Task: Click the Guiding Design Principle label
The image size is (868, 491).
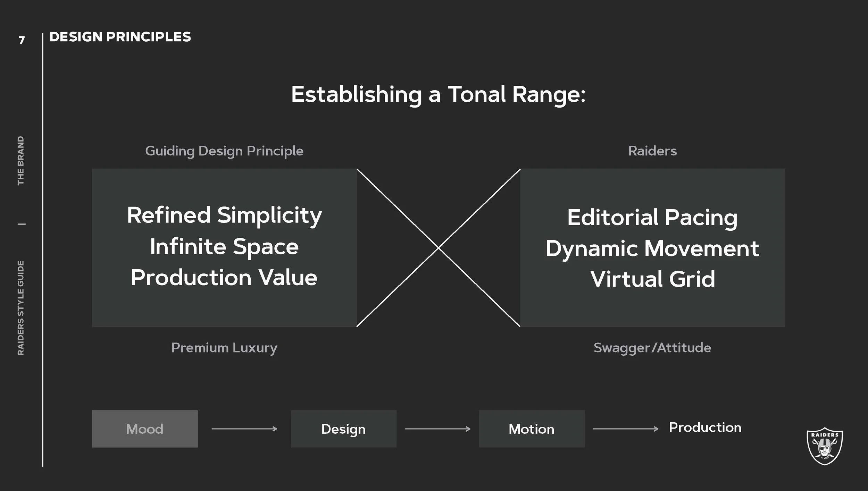Action: (x=224, y=151)
